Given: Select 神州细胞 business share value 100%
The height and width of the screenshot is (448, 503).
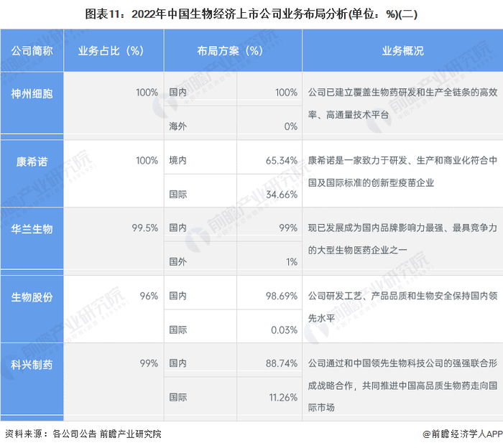Looking at the screenshot, I should 147,93.
